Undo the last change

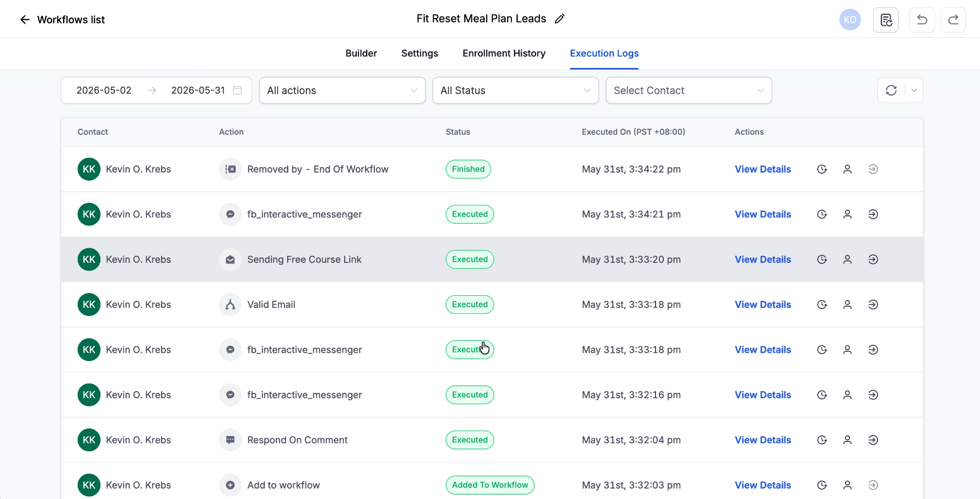coord(922,20)
